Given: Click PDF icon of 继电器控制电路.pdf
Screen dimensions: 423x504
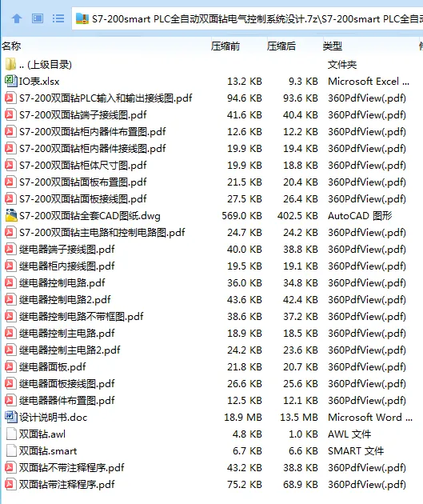Looking at the screenshot, I should click(x=10, y=283).
